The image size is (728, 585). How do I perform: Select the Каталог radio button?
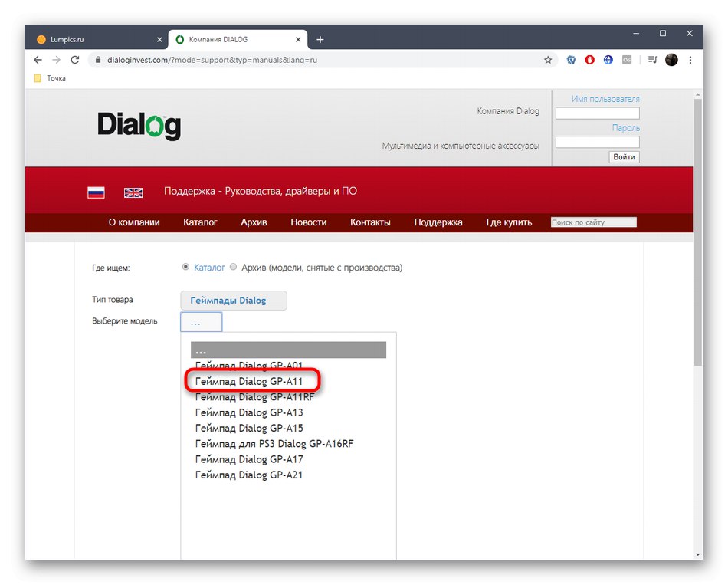[x=185, y=267]
